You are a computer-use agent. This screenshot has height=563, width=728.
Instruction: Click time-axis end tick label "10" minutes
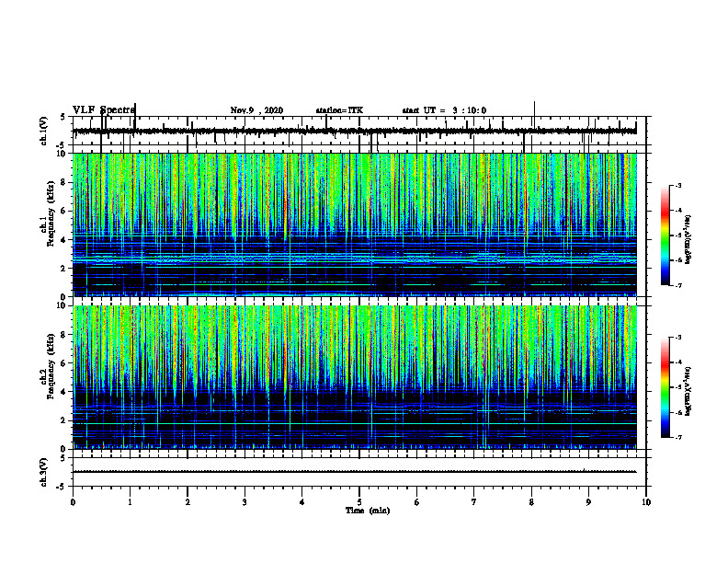pos(646,502)
